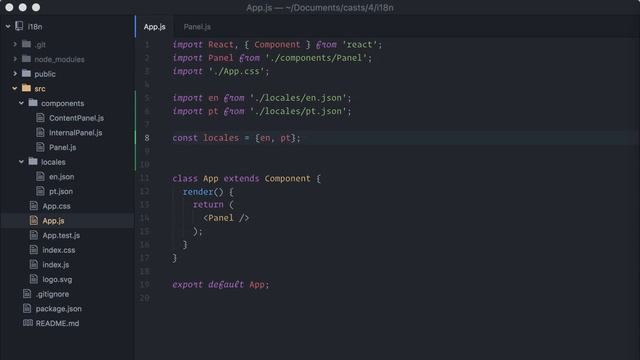640x360 pixels.
Task: Select the node_modules folder label
Action: coord(60,60)
